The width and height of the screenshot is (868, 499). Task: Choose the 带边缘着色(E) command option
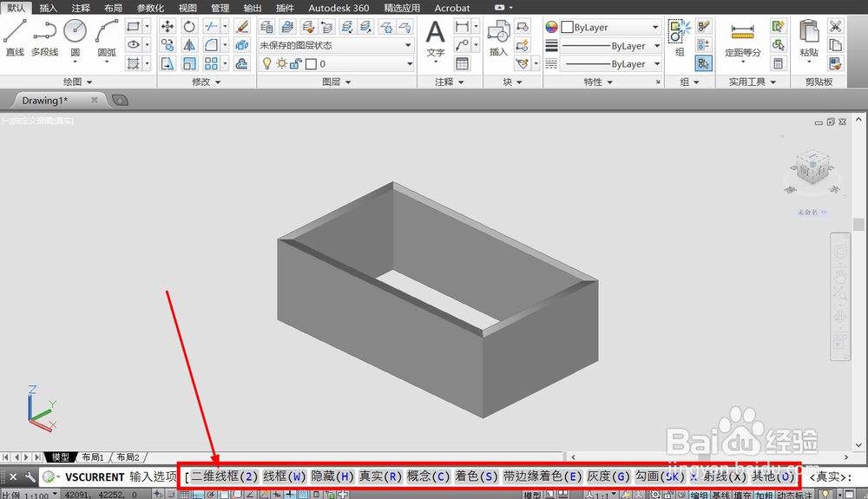(542, 476)
